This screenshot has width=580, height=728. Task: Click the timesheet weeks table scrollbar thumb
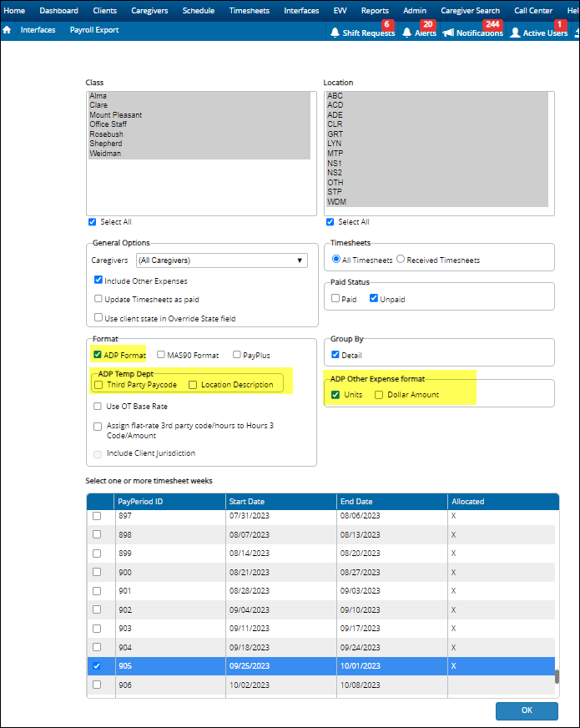(557, 676)
